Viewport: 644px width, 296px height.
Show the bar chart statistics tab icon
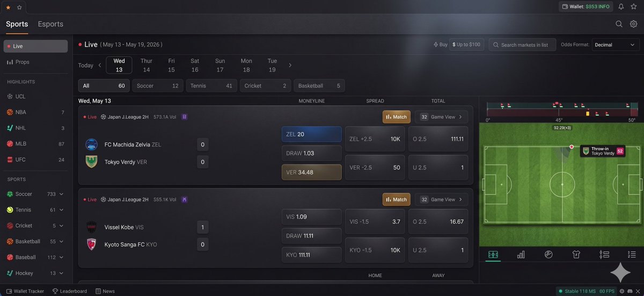click(521, 255)
